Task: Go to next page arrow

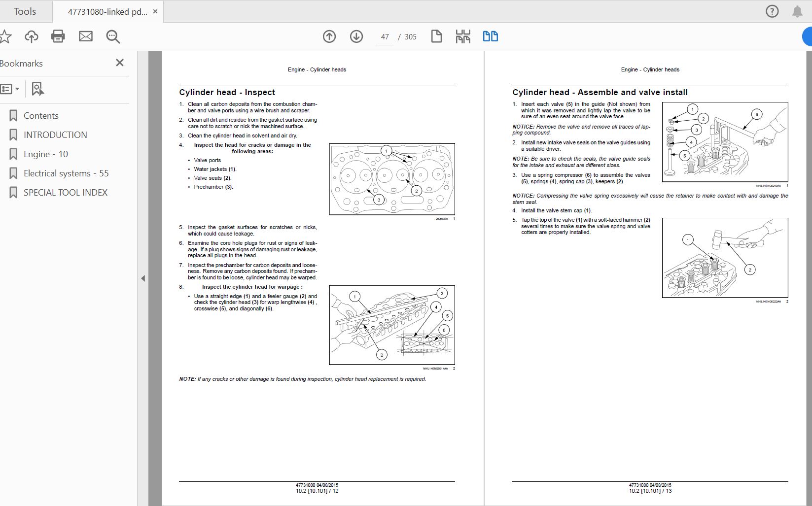Action: point(356,36)
